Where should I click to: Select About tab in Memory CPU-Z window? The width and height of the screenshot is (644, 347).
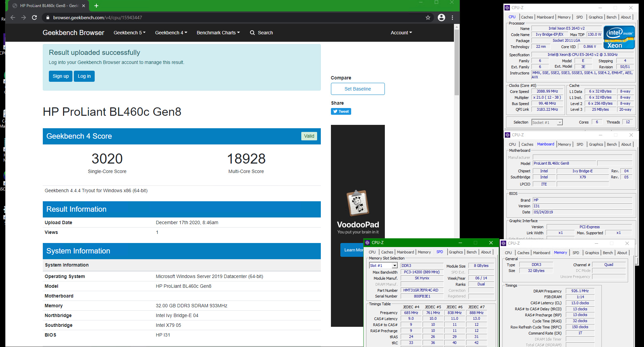tap(622, 253)
